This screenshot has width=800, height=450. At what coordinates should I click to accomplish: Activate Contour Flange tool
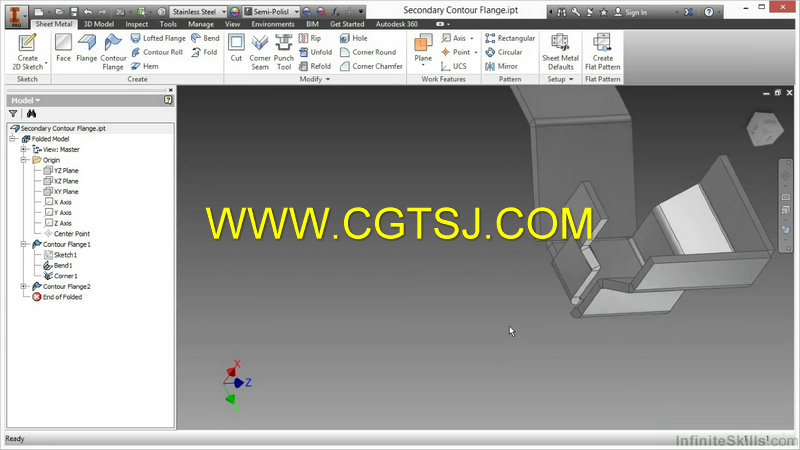113,52
